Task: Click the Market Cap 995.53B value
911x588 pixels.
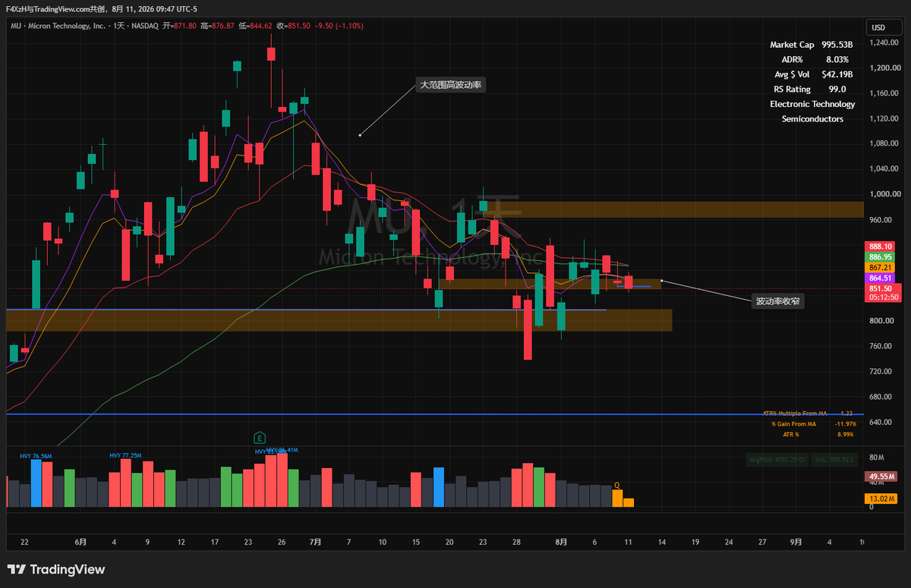Action: pyautogui.click(x=837, y=45)
